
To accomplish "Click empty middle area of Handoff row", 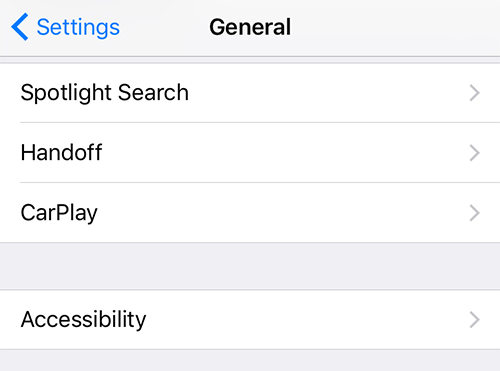I will 283,153.
